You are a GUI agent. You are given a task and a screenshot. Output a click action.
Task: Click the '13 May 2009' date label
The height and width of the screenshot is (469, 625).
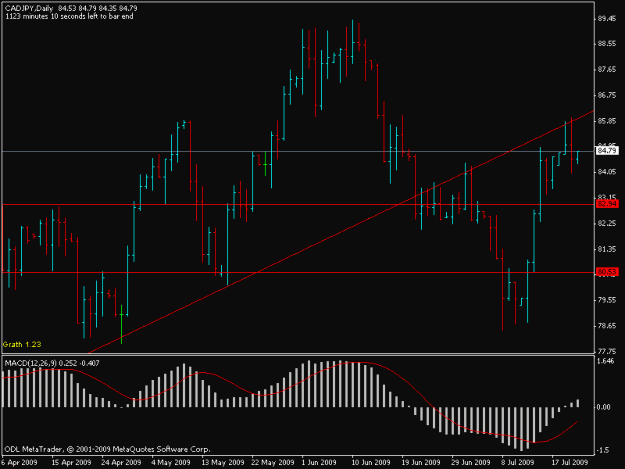point(223,462)
